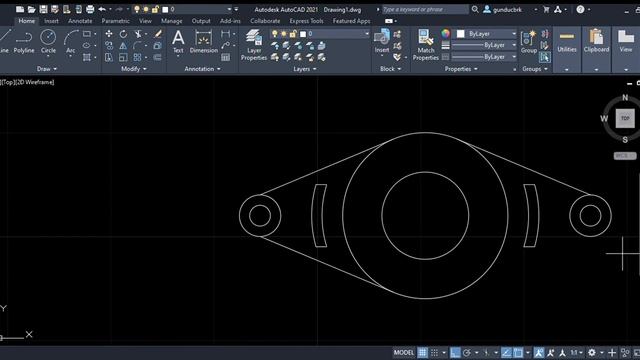Select the Arc drawing tool
640x360 pixels.
coord(70,42)
